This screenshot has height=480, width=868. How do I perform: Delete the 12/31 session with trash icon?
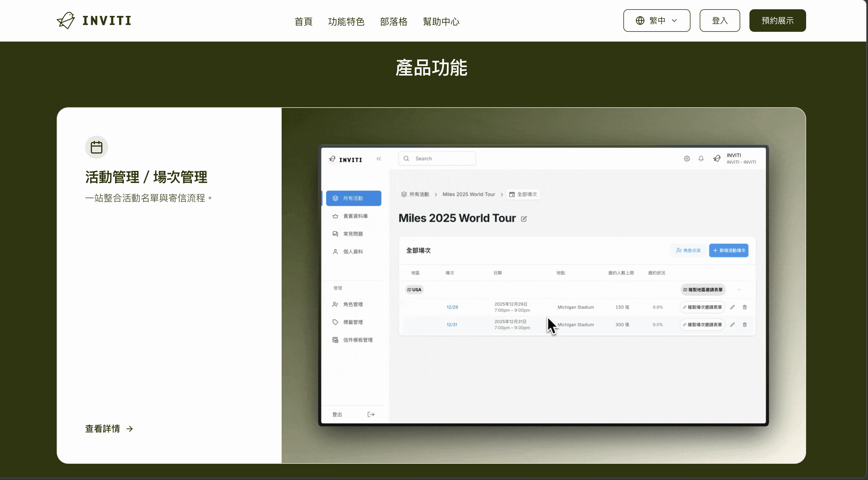pos(745,325)
